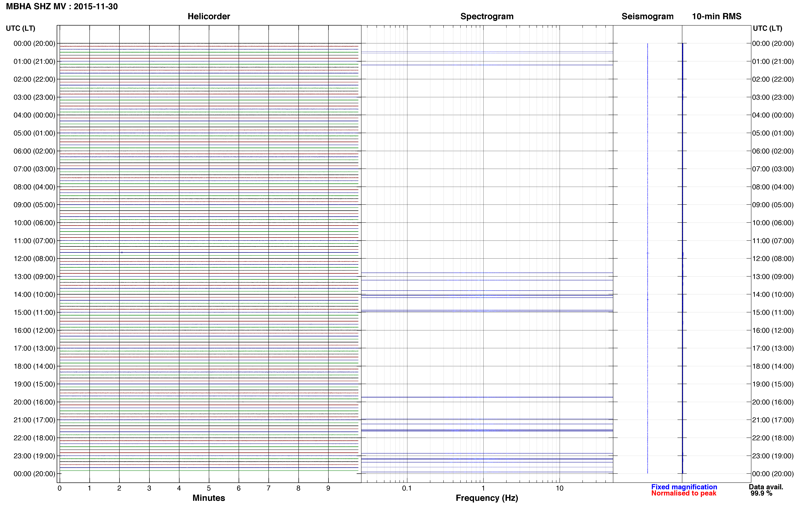Click '17:00 (13:00)' on the right time axis

773,348
